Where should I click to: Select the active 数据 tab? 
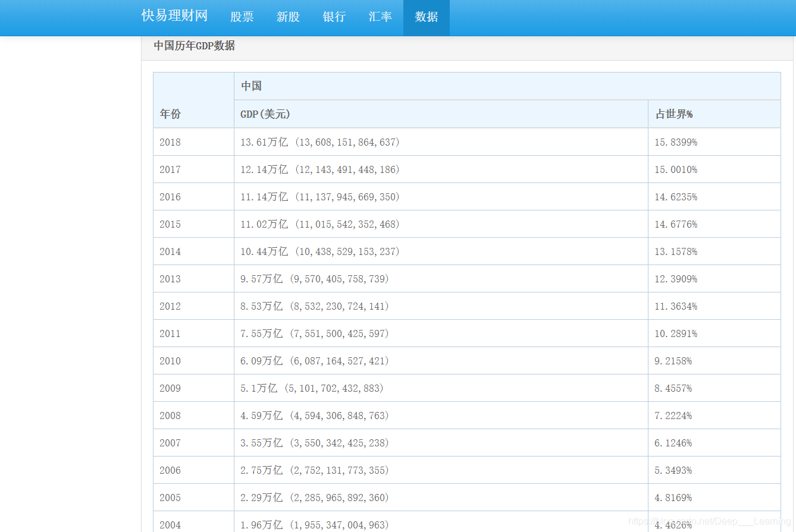(426, 17)
